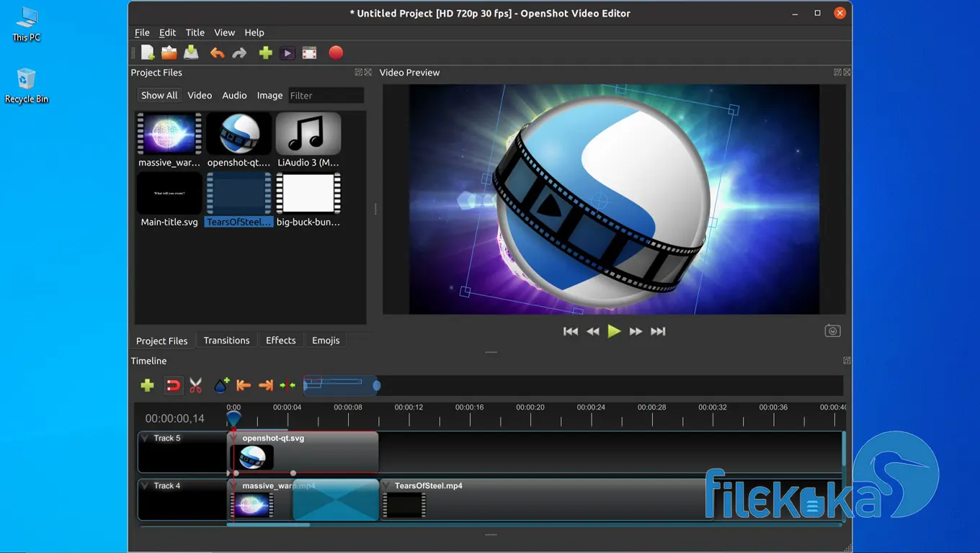
Task: Click the 00:00:16 ruler mark
Action: coord(470,408)
